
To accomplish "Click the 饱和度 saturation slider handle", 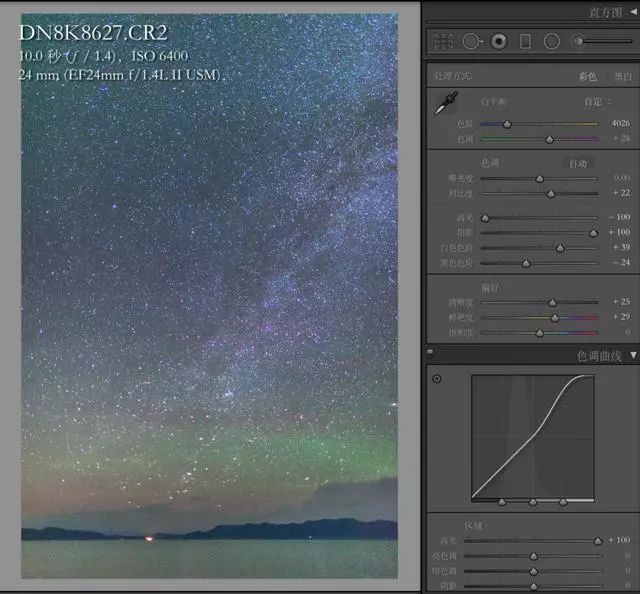I will 540,333.
